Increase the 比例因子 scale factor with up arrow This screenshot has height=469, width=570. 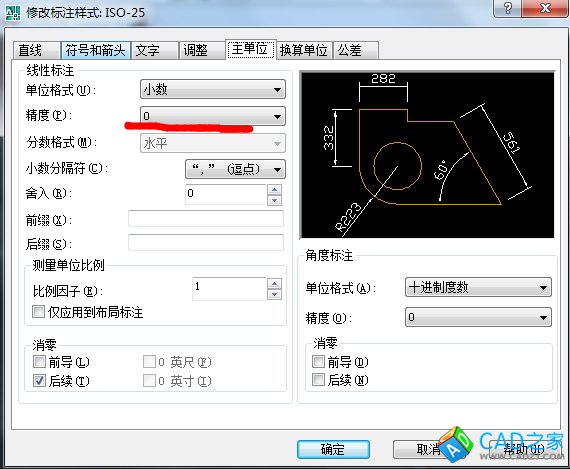(274, 284)
